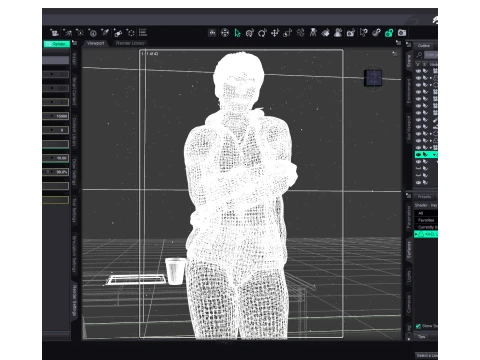Image resolution: width=480 pixels, height=360 pixels.
Task: Click the magnifier search icon in Scene pane
Action: 419,55
